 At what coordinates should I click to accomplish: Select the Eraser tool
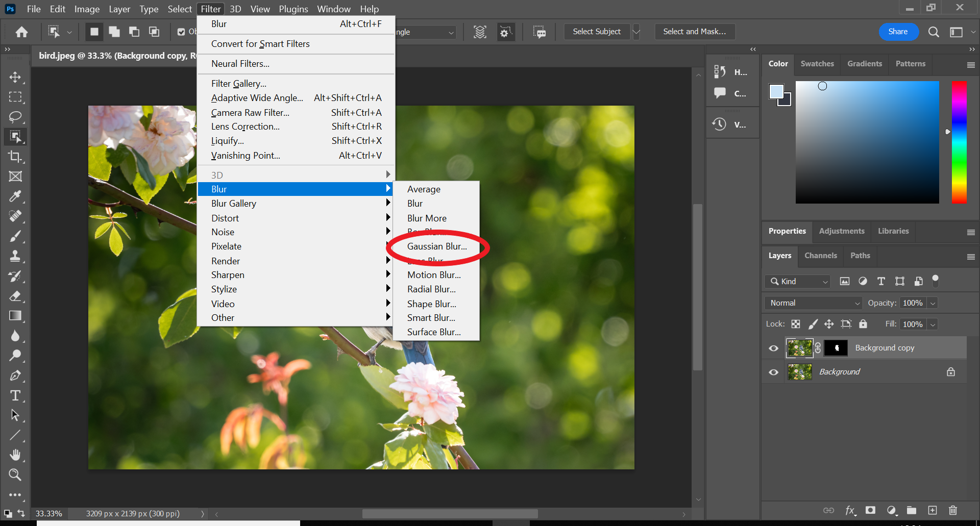pos(15,296)
